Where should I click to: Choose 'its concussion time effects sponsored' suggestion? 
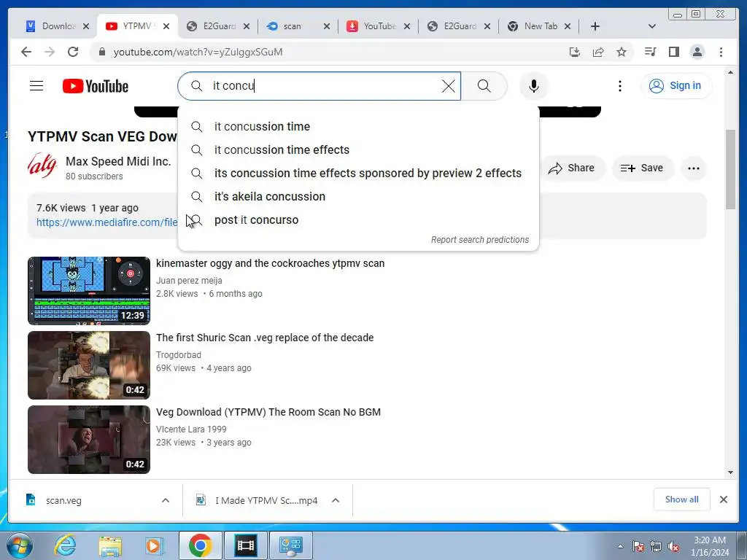click(x=358, y=173)
